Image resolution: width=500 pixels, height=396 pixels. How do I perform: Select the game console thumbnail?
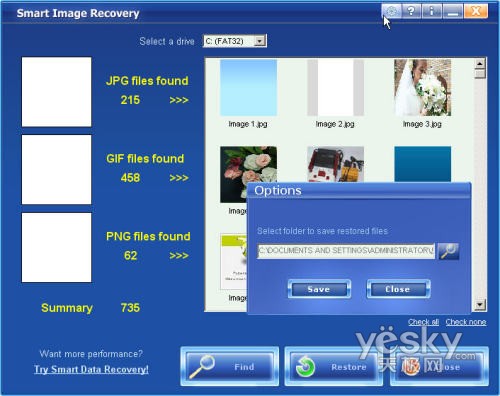pos(335,164)
